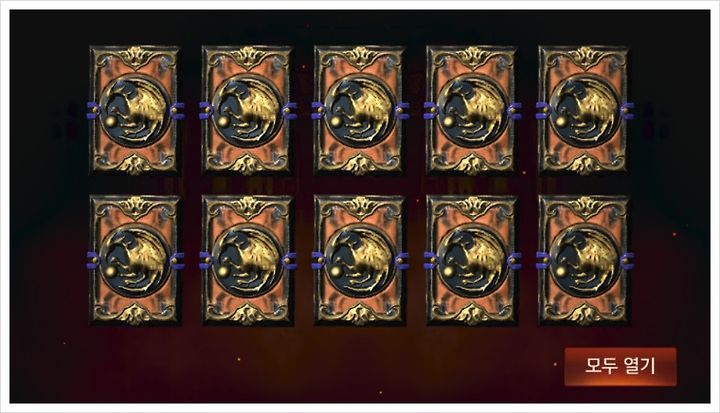Click the left purple clasp of top-left card

pyautogui.click(x=94, y=111)
